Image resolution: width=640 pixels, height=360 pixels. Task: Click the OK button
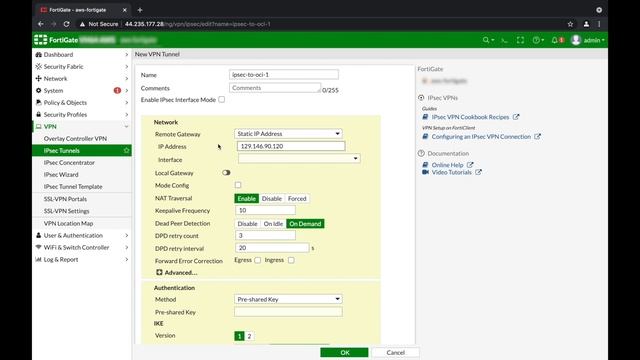(x=344, y=352)
